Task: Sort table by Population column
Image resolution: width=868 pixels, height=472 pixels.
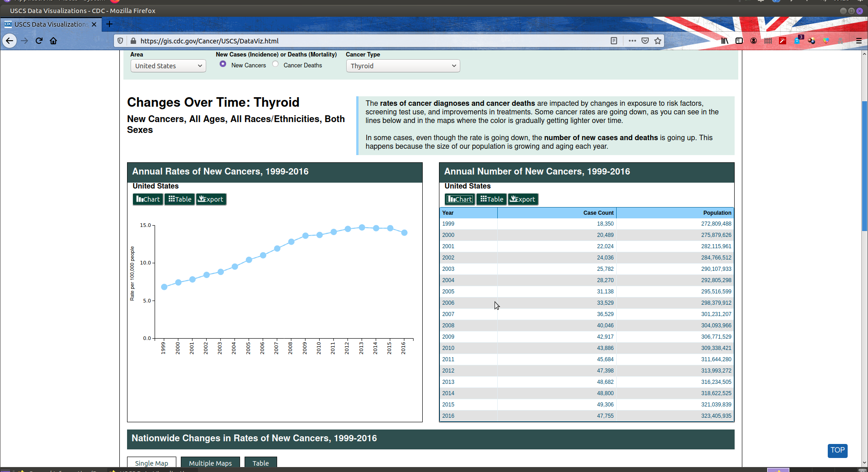Action: [675, 213]
